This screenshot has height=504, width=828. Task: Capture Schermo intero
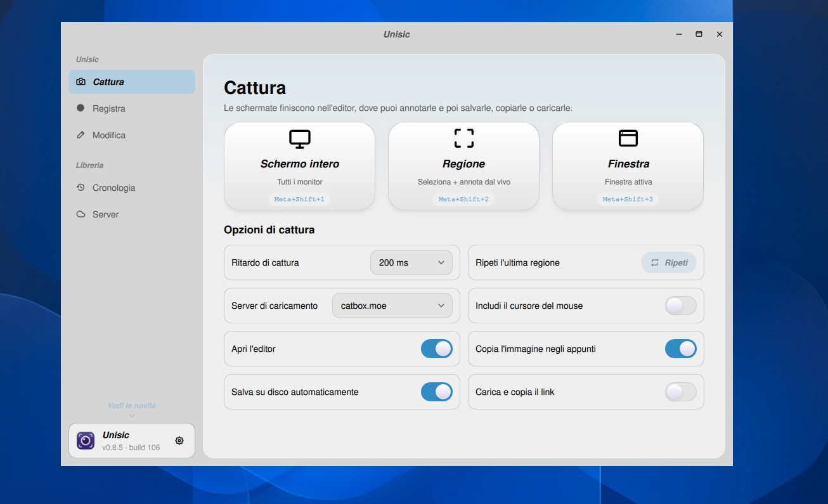(300, 166)
